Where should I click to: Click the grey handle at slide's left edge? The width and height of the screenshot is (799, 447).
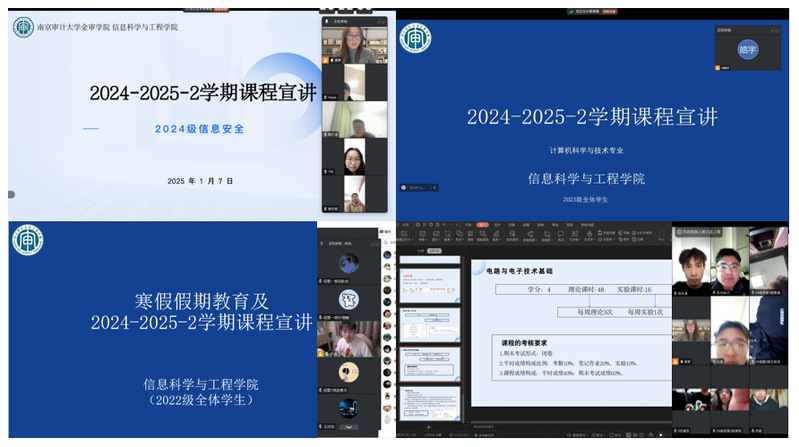(12, 192)
